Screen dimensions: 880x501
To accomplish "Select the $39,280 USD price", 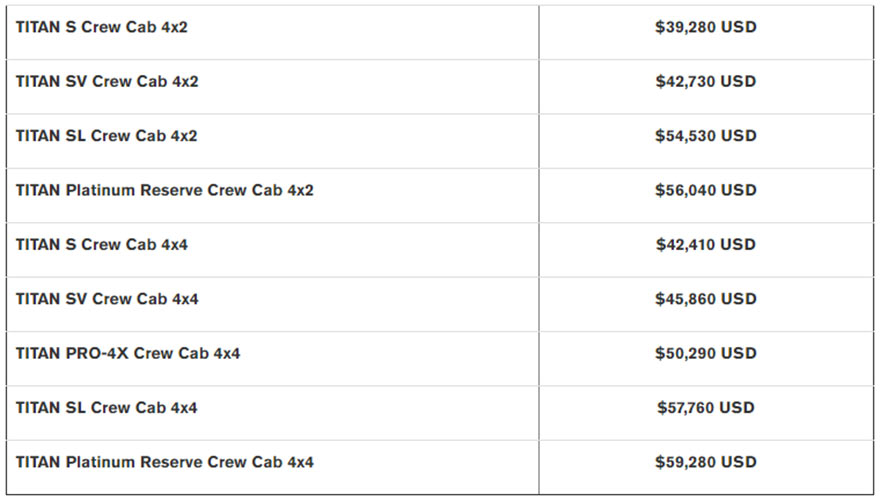I will click(x=706, y=28).
